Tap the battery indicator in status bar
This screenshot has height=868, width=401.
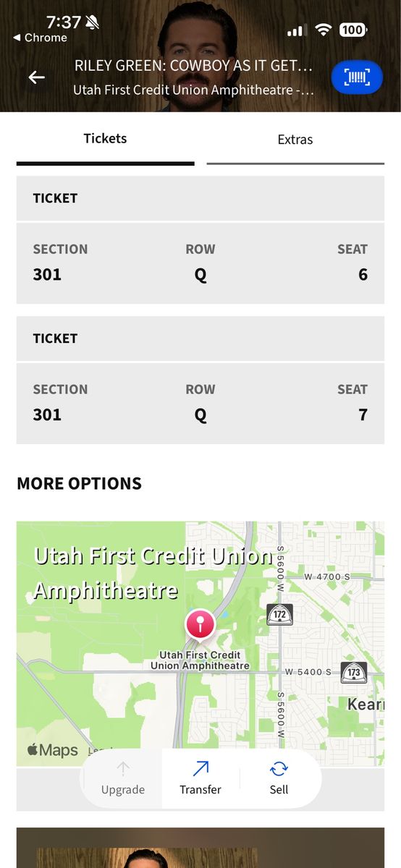tap(353, 30)
